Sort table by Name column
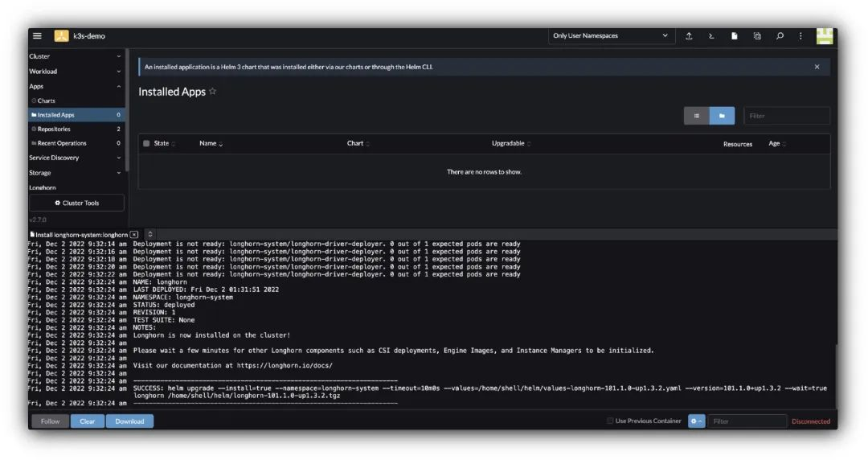868x460 pixels. [211, 143]
